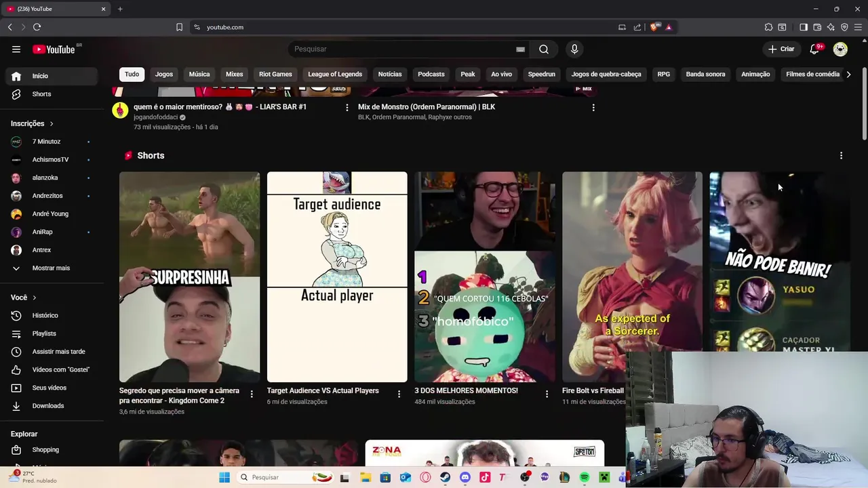Open Playlists in the sidebar

pyautogui.click(x=53, y=333)
